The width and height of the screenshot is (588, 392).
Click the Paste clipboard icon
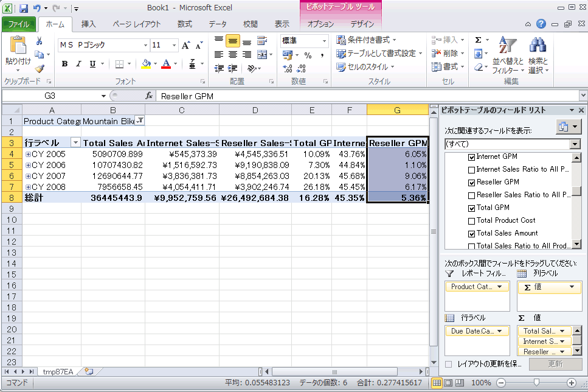[x=18, y=46]
